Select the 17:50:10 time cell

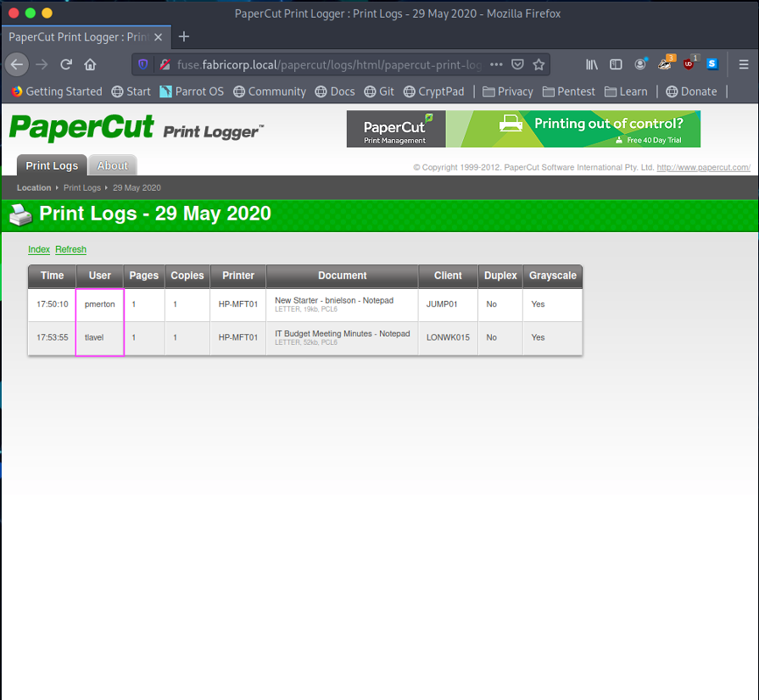click(53, 304)
